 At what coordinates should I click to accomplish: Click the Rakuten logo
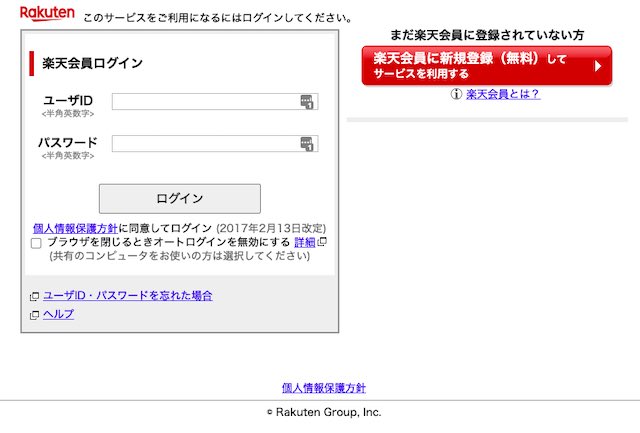pyautogui.click(x=47, y=14)
